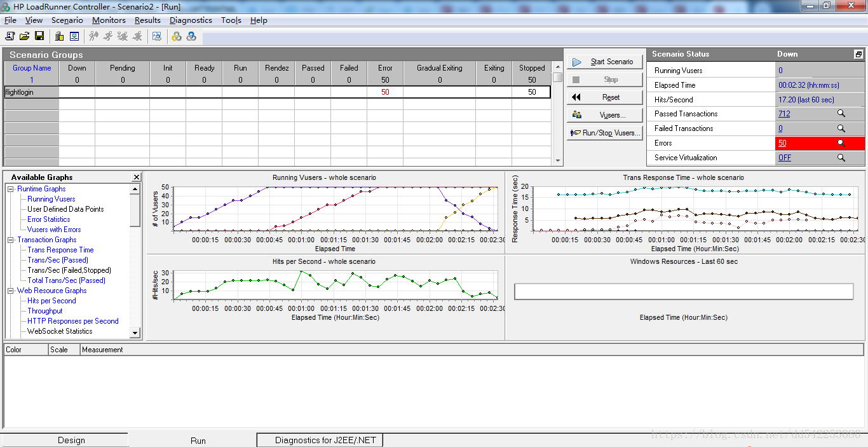
Task: Click the blue diagnostics toolbar icon
Action: click(191, 36)
